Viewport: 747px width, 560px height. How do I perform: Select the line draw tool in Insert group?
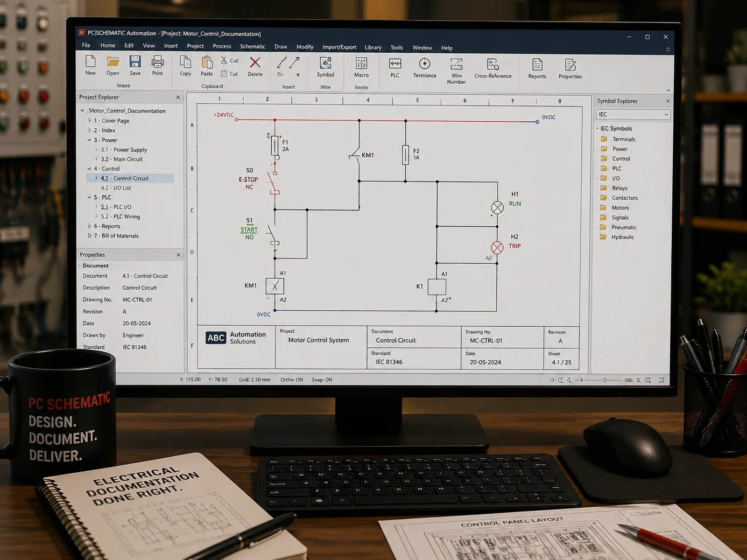coord(282,63)
